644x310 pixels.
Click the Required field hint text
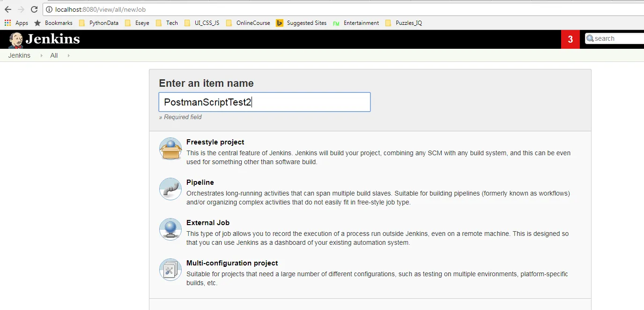click(x=180, y=117)
